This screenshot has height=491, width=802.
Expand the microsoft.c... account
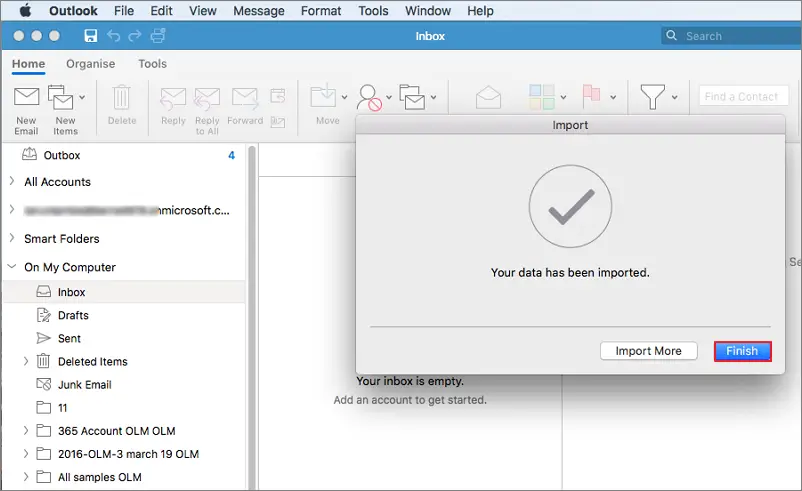pos(12,210)
